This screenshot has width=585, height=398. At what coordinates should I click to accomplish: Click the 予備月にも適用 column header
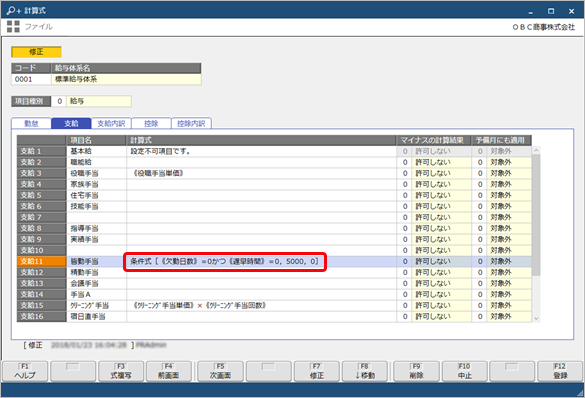pos(501,140)
